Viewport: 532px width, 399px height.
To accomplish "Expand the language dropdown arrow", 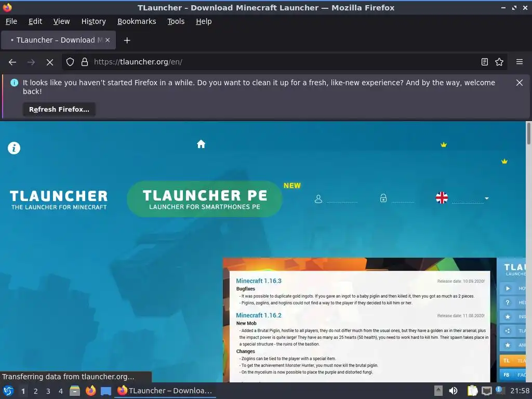I will point(487,198).
